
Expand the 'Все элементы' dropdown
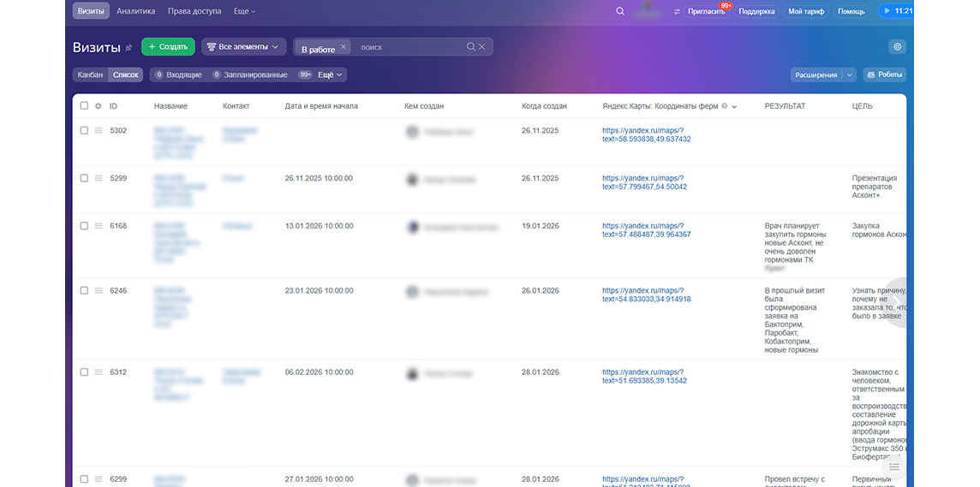click(x=244, y=47)
